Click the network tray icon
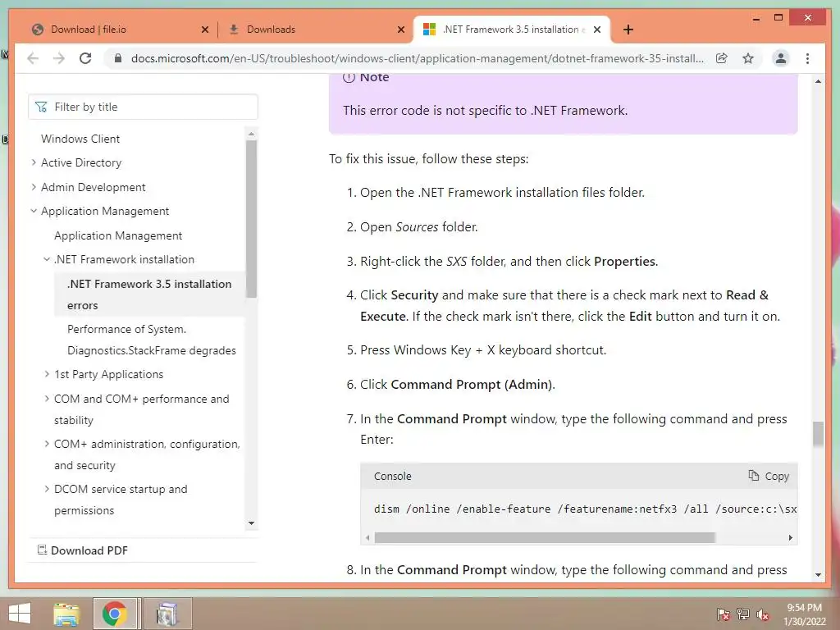The width and height of the screenshot is (840, 630). 743,614
